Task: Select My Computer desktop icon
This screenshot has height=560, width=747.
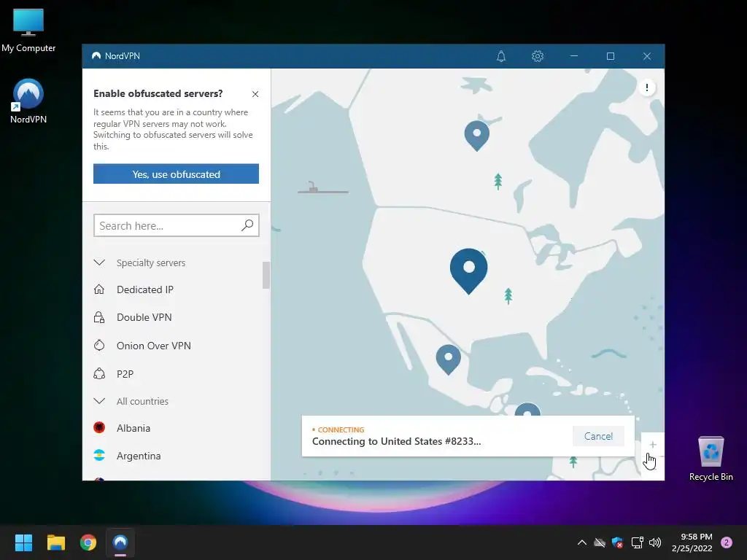Action: click(x=28, y=31)
